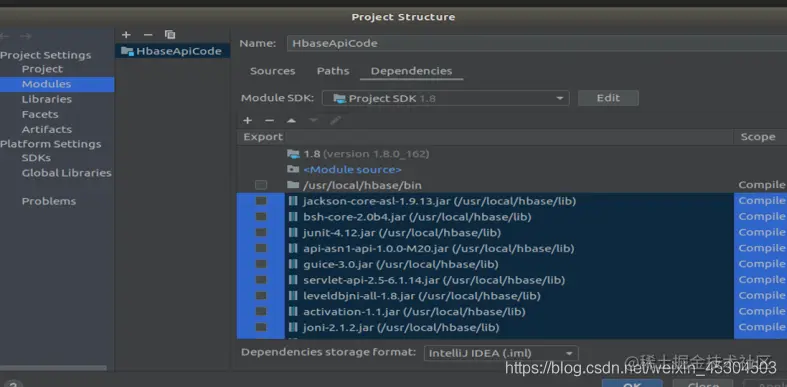Switch to the Paths tab
The height and width of the screenshot is (387, 787).
point(333,71)
